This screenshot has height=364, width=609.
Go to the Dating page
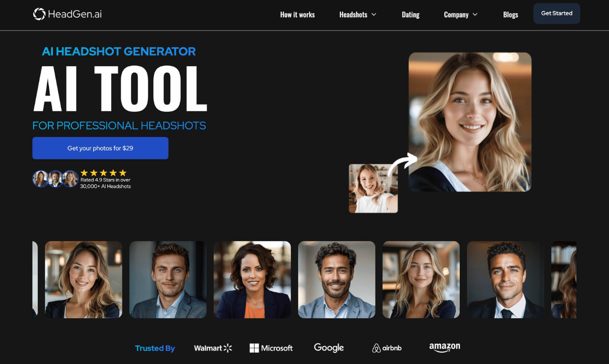(410, 14)
